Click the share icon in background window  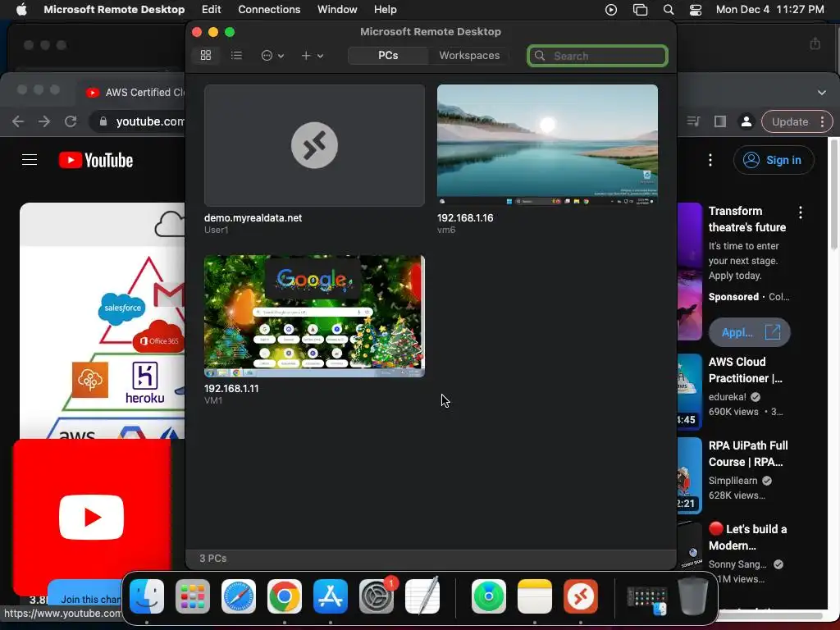[815, 43]
